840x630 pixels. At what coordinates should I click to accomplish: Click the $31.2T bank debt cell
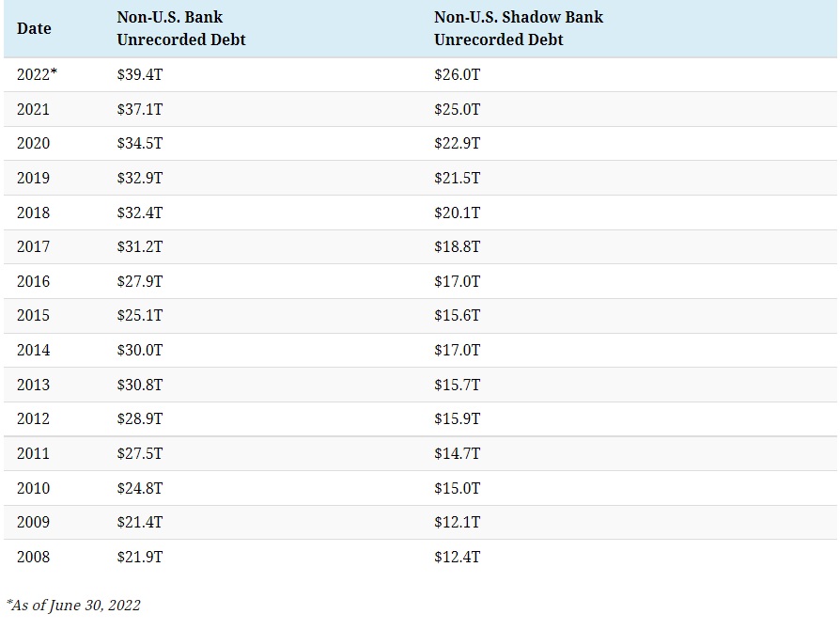[139, 246]
